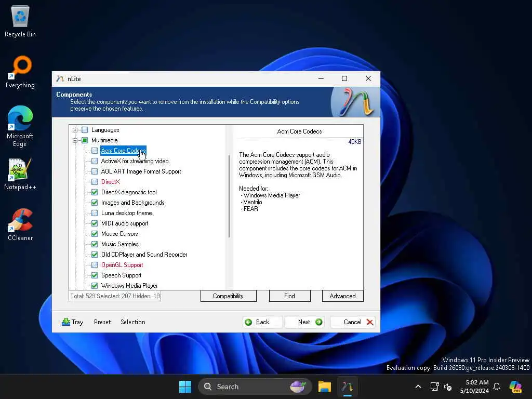Select the Languages tree label
The height and width of the screenshot is (399, 532).
point(105,130)
